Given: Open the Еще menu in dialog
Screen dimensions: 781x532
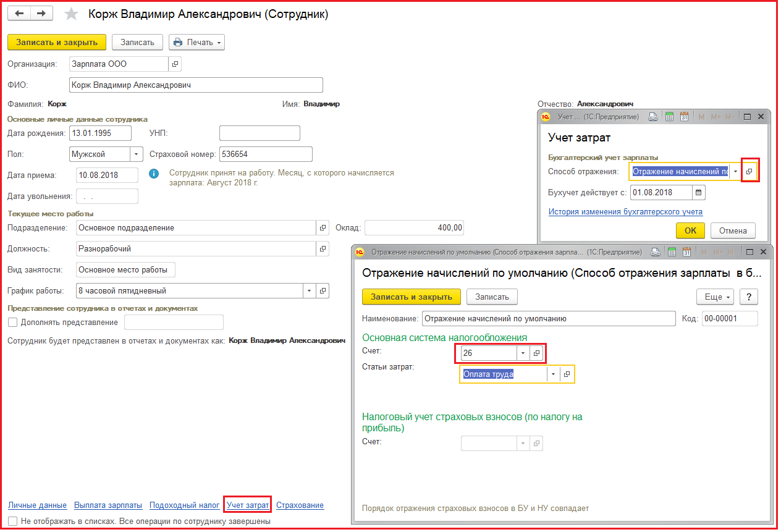Looking at the screenshot, I should 715,297.
